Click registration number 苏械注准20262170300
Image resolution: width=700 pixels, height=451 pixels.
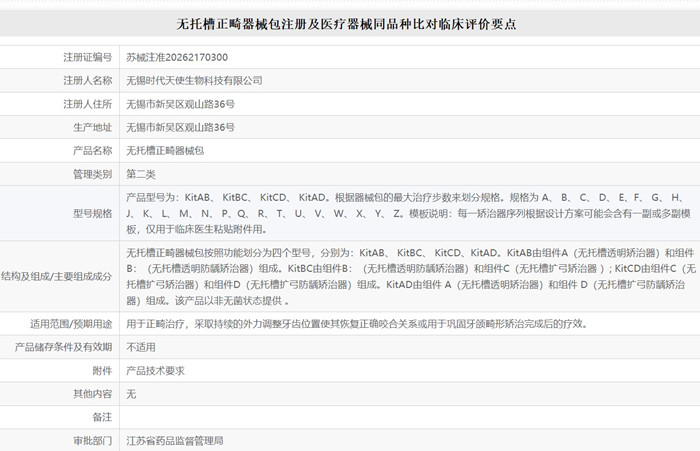pyautogui.click(x=177, y=57)
